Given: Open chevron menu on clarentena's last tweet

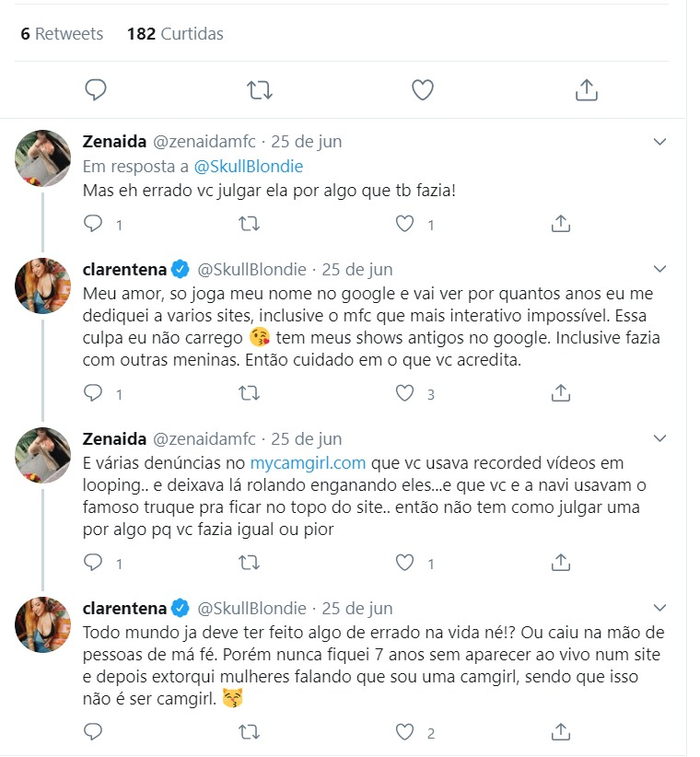Looking at the screenshot, I should pyautogui.click(x=659, y=608).
